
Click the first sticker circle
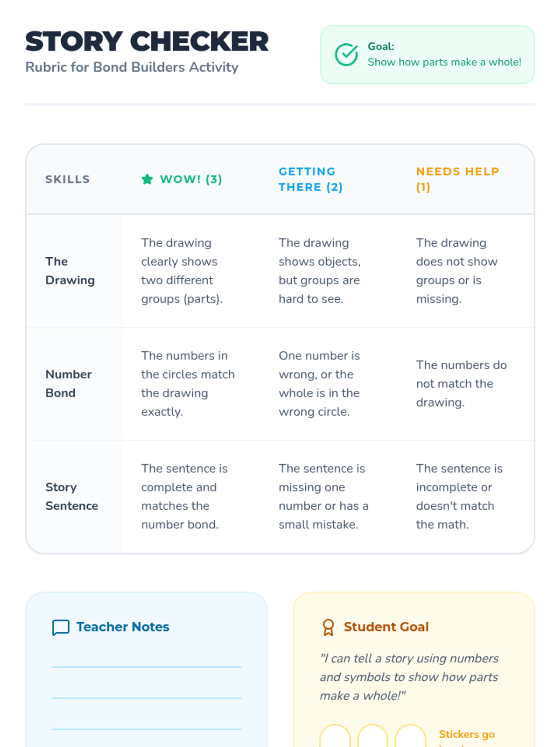(335, 737)
